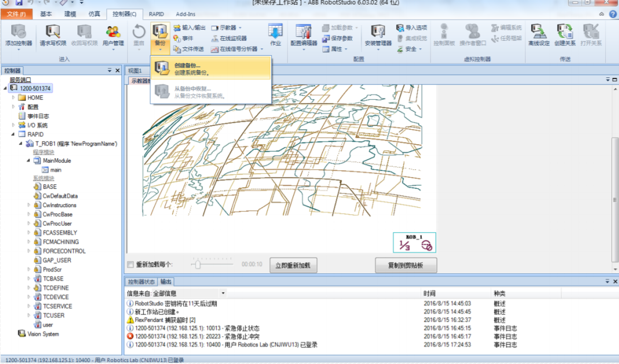
Task: Open 在线监视器 online monitor
Action: tap(229, 38)
